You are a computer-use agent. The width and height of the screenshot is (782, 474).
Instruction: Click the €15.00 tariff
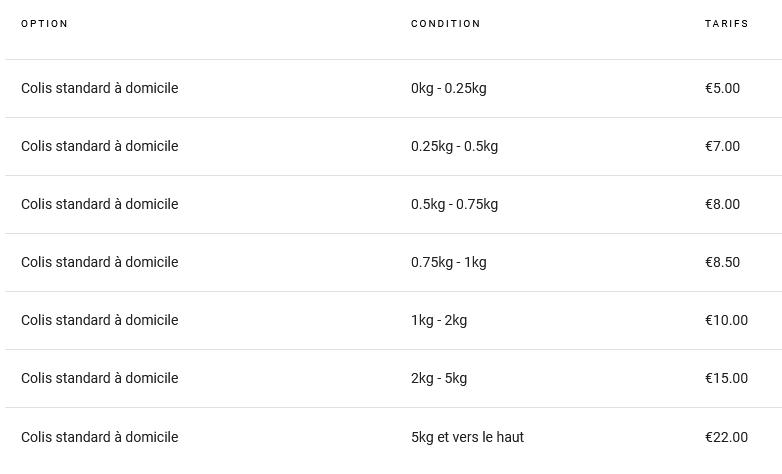tap(726, 378)
